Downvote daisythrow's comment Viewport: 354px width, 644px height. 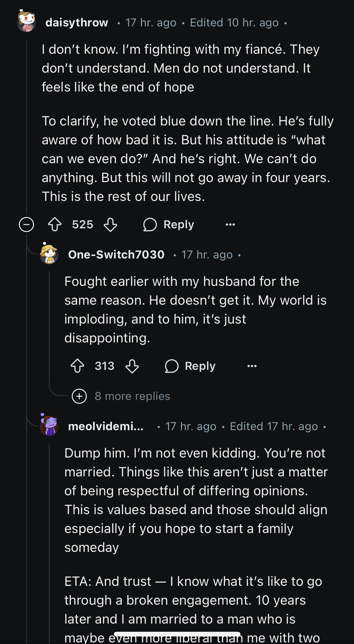pos(110,225)
